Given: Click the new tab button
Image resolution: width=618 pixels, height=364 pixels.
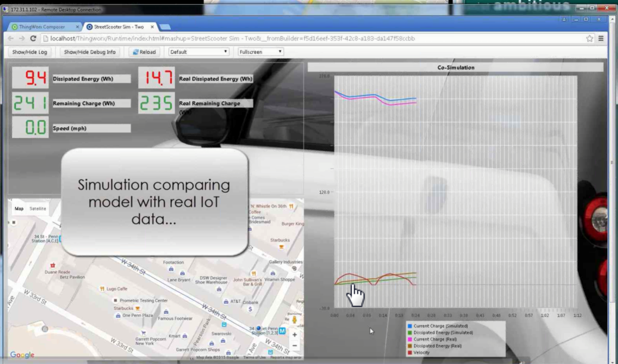Looking at the screenshot, I should (165, 27).
